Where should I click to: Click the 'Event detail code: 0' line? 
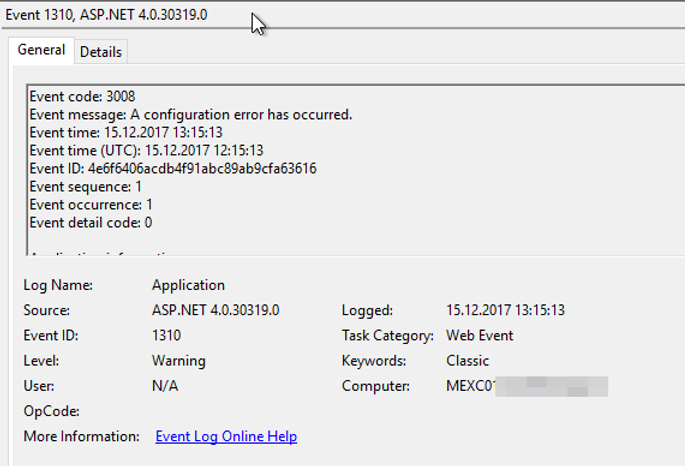pos(90,222)
